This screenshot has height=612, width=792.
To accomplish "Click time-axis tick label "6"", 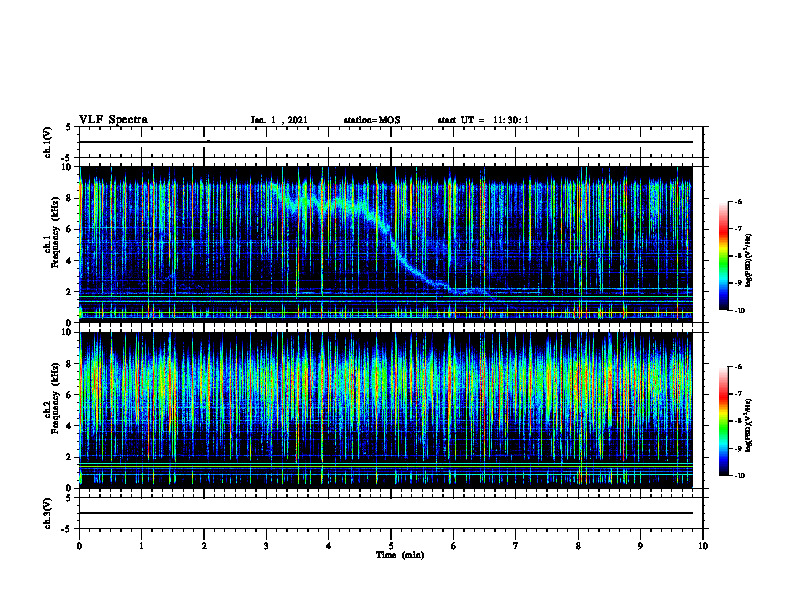I will 454,546.
